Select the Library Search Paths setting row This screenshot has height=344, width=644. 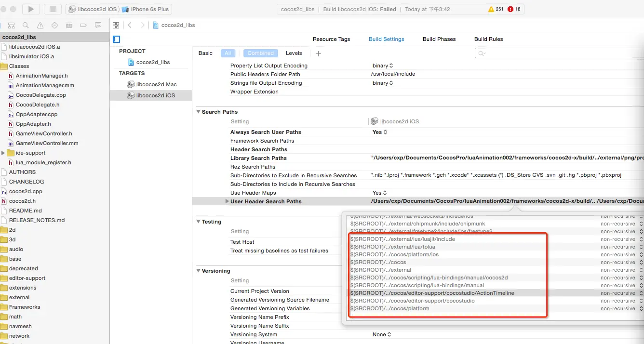click(x=418, y=158)
